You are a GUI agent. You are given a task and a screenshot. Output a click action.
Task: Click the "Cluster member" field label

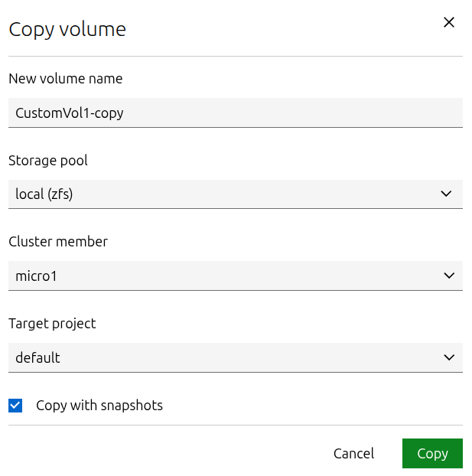[58, 242]
